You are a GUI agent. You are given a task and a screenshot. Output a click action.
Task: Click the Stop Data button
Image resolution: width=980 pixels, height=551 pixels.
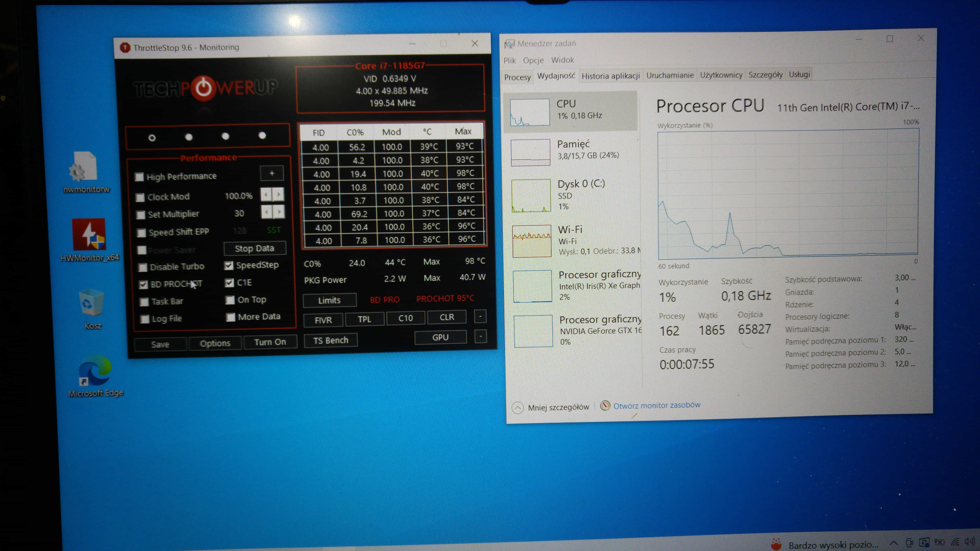[255, 248]
